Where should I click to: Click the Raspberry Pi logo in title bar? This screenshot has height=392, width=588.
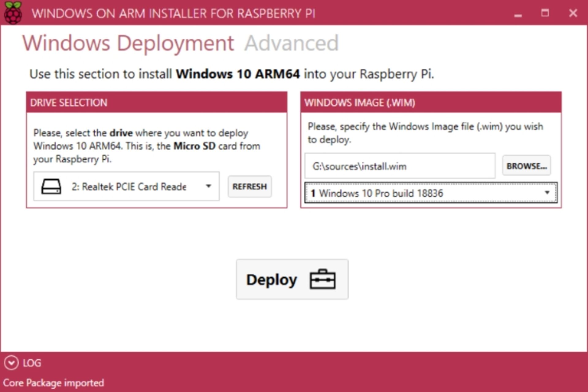click(13, 13)
